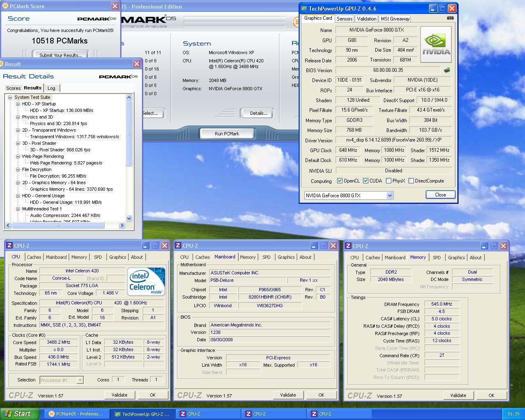The width and height of the screenshot is (525, 420).
Task: Open the Log tab in Result Details
Action: [x=51, y=88]
